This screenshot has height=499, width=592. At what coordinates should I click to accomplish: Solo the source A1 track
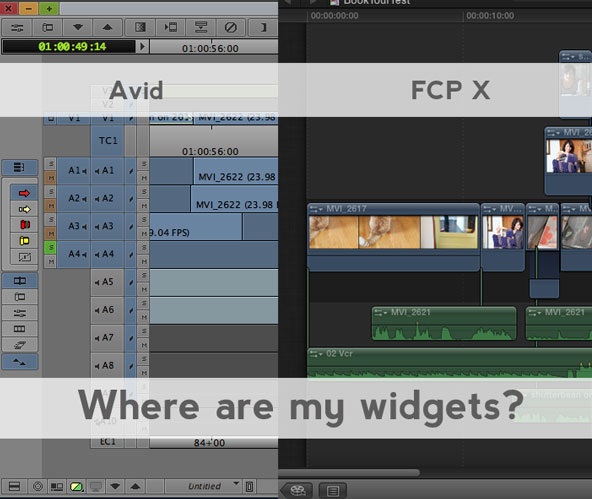[x=50, y=164]
